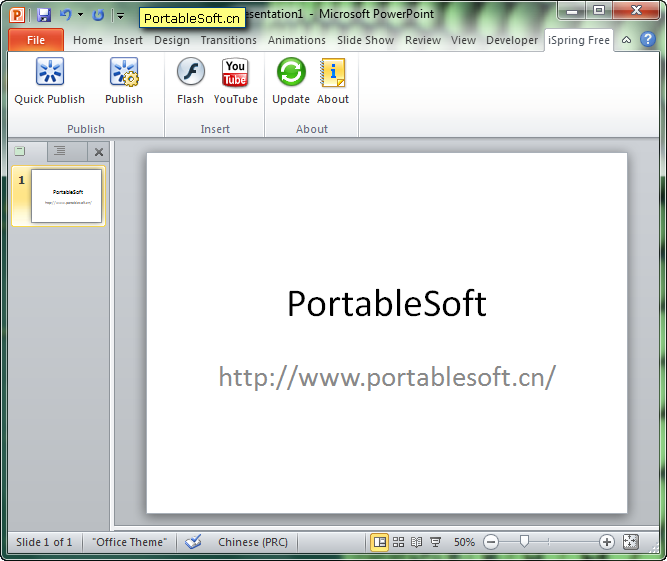
Task: Switch to the View tab
Action: (463, 40)
